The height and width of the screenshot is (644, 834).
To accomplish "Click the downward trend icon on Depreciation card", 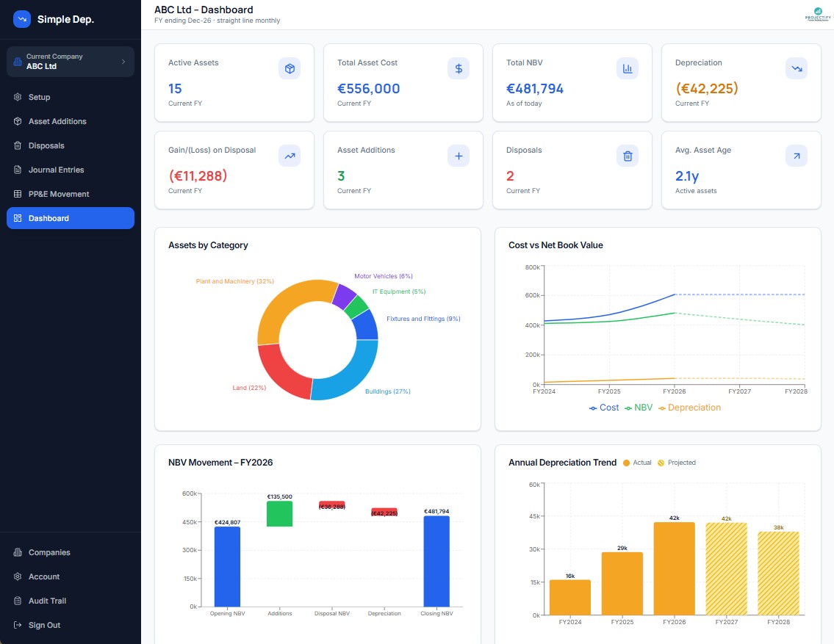I will 797,68.
